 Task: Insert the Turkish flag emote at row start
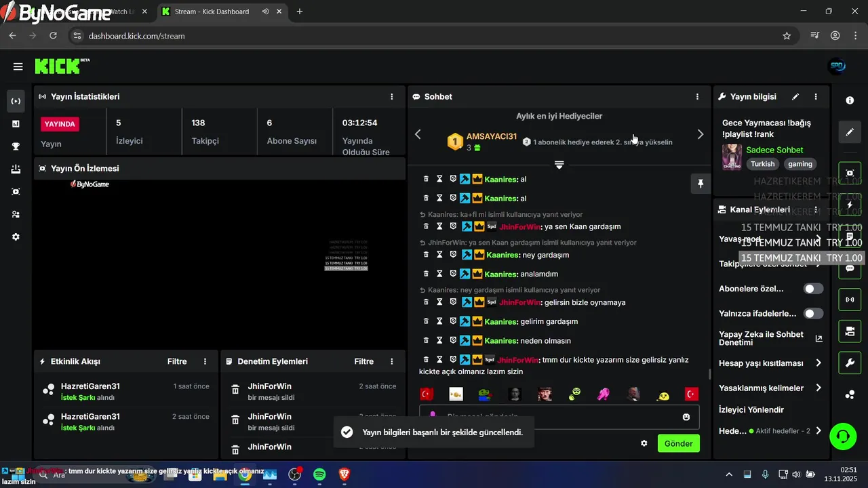click(x=427, y=394)
